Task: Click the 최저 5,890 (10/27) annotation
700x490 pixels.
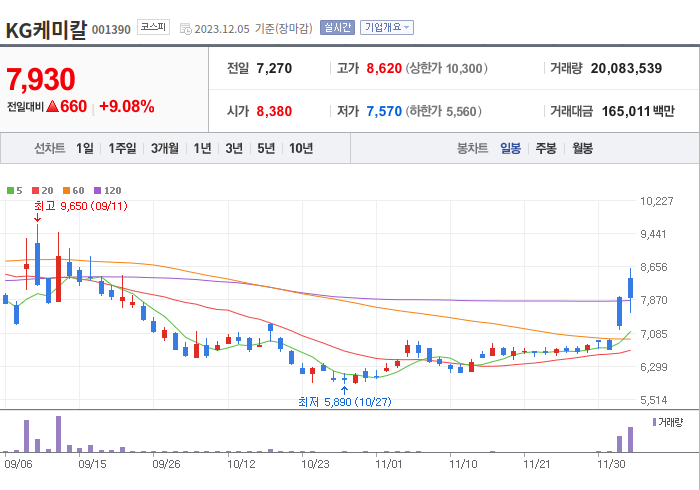Action: click(x=345, y=402)
